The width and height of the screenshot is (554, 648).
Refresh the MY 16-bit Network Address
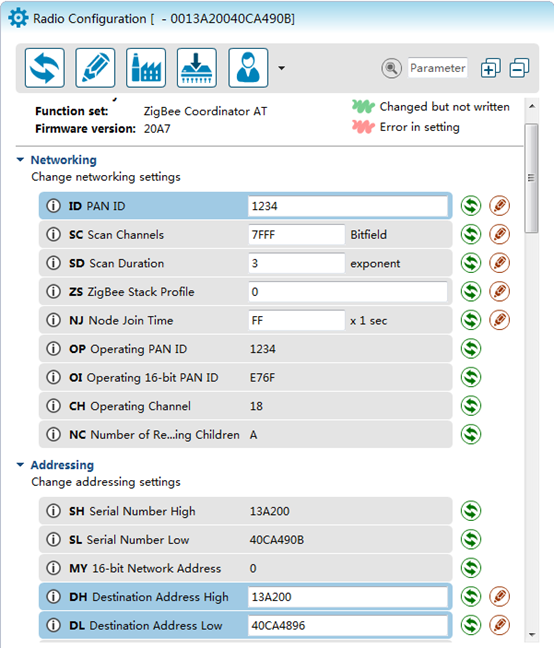(x=471, y=568)
